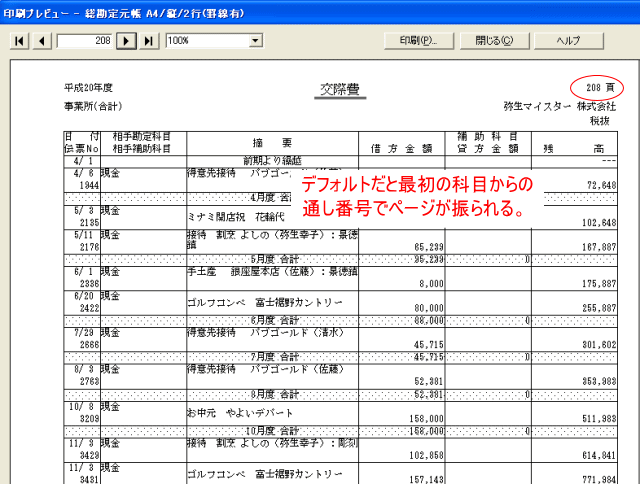Click the 平成20年度 fiscal year text
Image resolution: width=640 pixels, height=484 pixels.
tap(88, 88)
